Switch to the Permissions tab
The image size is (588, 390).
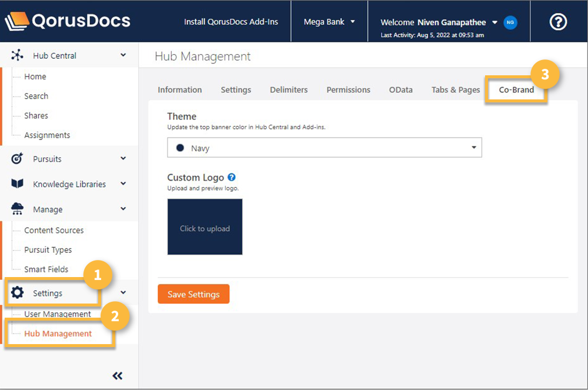pyautogui.click(x=348, y=90)
